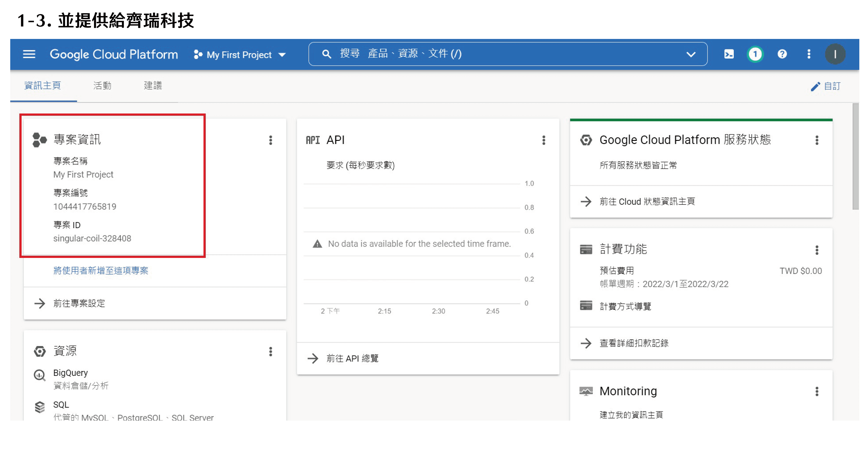This screenshot has height=472, width=868.
Task: Open the hamburger navigation menu
Action: click(x=29, y=54)
